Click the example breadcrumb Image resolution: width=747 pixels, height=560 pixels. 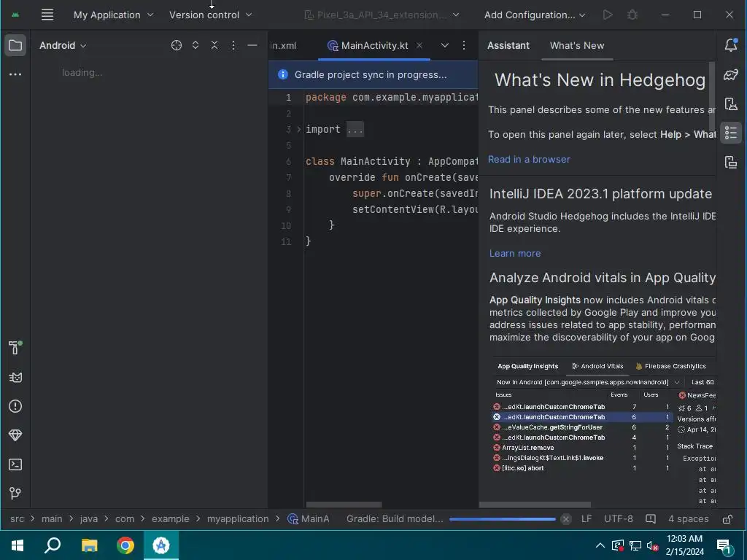click(x=171, y=519)
